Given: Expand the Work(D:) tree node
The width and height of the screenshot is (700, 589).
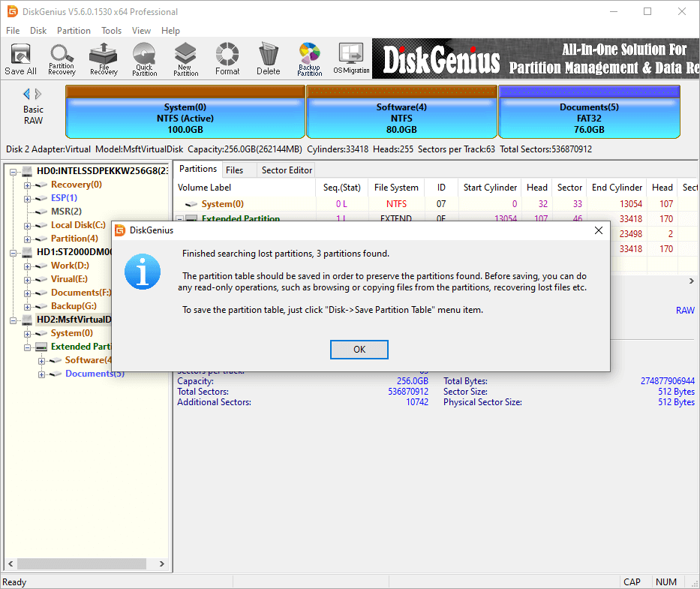Looking at the screenshot, I should (27, 266).
